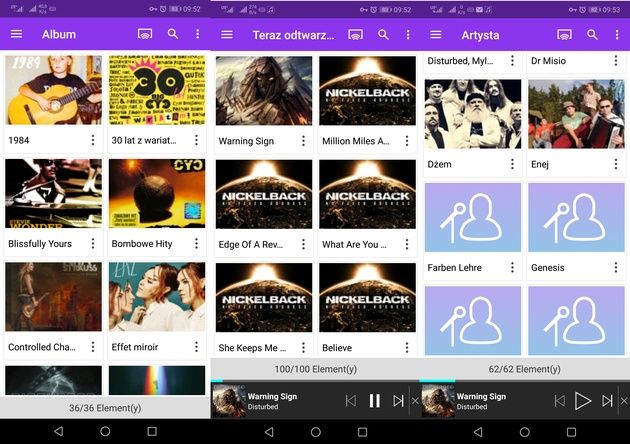This screenshot has width=630, height=444.
Task: Tap the Believe track title
Action: point(337,348)
